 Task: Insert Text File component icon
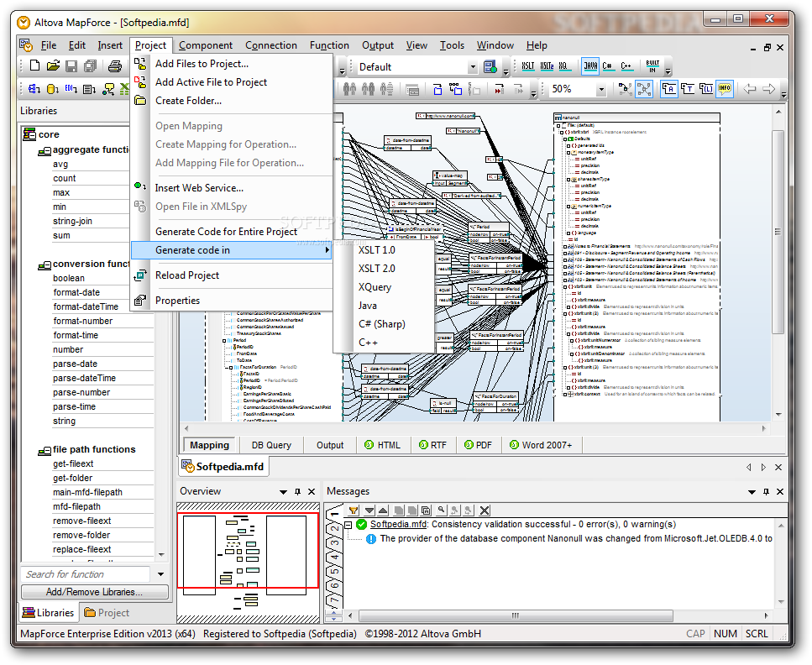click(89, 89)
